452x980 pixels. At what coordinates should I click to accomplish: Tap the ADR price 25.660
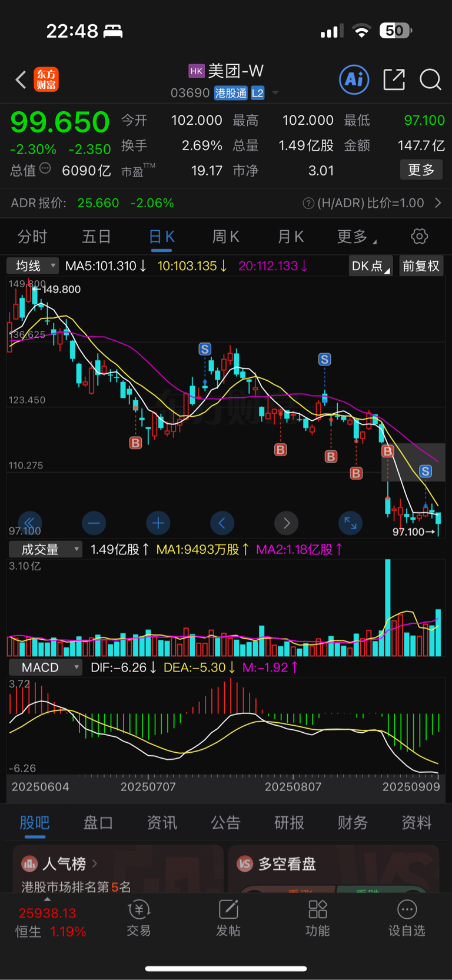click(x=98, y=203)
